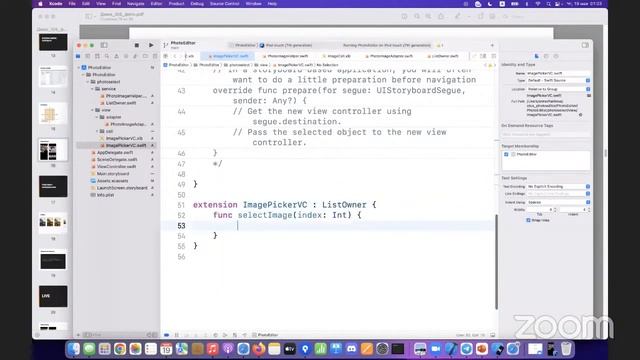Select ListOwner.swift in the navigator
Screen dimensions: 640x360
(121, 103)
